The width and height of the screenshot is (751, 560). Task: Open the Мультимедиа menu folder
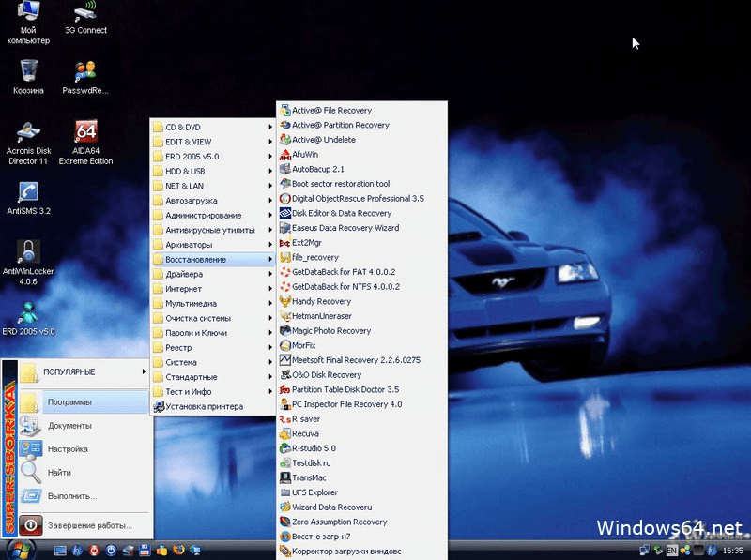tap(213, 304)
